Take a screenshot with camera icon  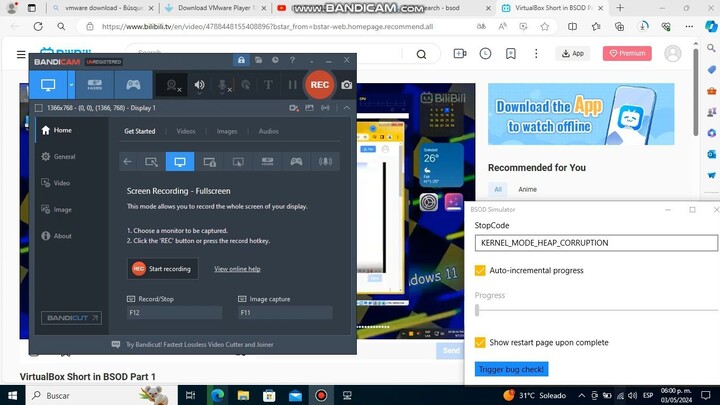347,85
